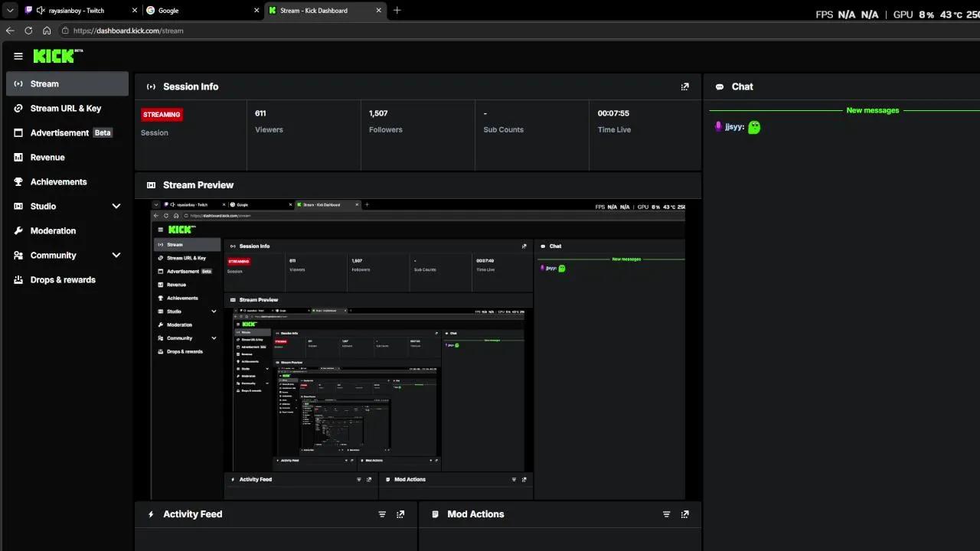Screen dimensions: 980x551
Task: Mute the Twitch tab audio icon
Action: [x=41, y=11]
